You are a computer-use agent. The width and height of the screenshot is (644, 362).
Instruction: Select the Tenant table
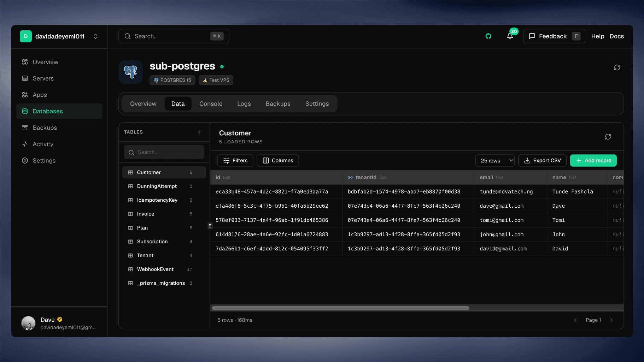coord(164,255)
